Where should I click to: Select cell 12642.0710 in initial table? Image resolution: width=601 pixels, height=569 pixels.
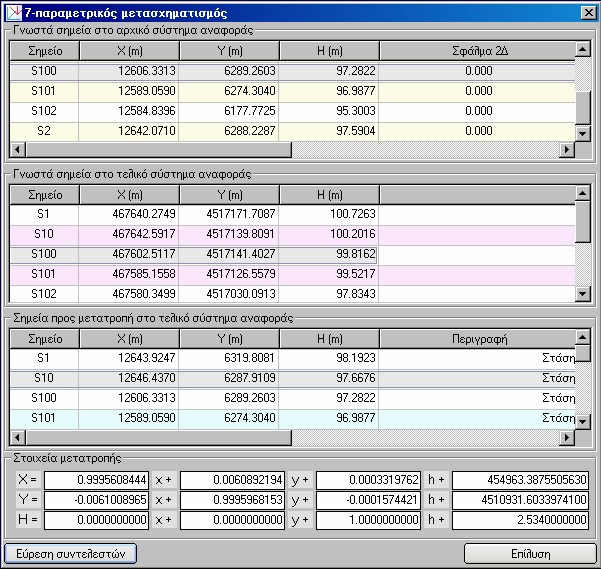click(129, 131)
